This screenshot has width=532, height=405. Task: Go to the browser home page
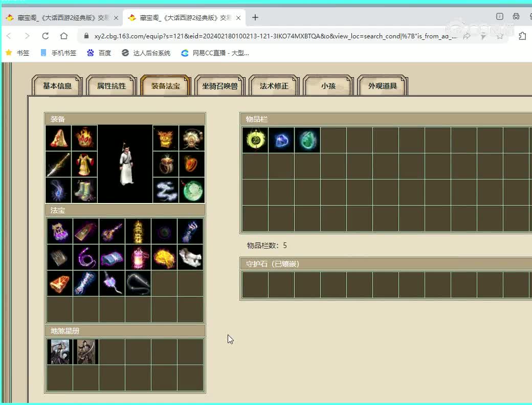(64, 36)
